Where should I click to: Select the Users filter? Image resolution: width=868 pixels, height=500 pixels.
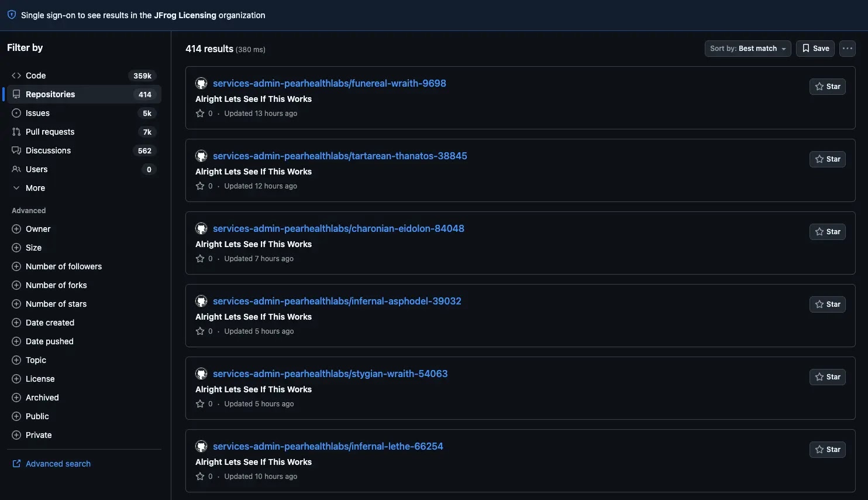(84, 169)
